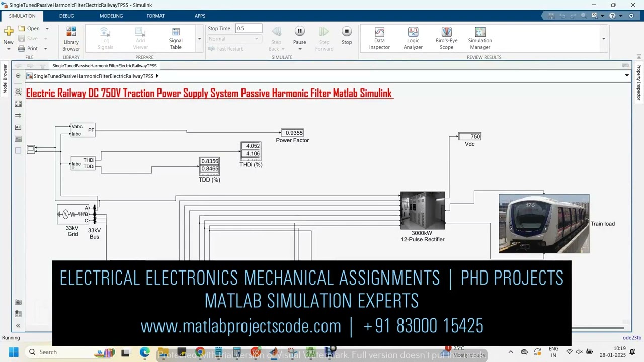Viewport: 644px width, 362px height.
Task: Click the back navigation arrow in explorer bar
Action: coord(18,66)
